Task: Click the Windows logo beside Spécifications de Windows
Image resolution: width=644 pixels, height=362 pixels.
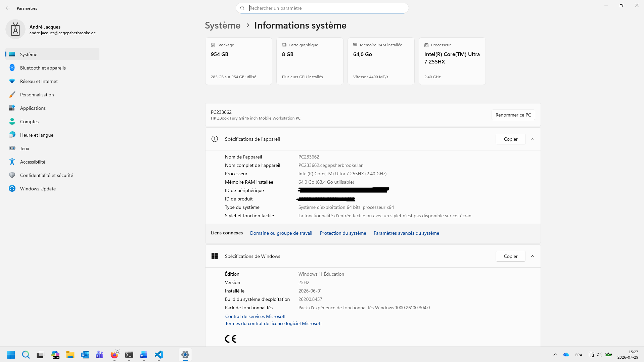Action: pos(215,256)
